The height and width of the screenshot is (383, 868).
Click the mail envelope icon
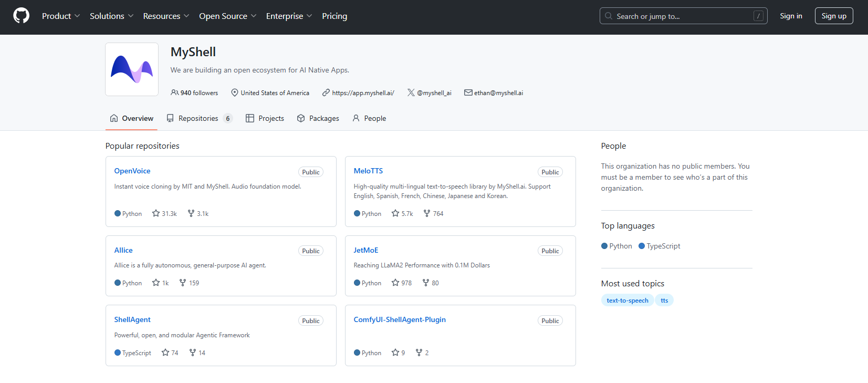click(468, 92)
